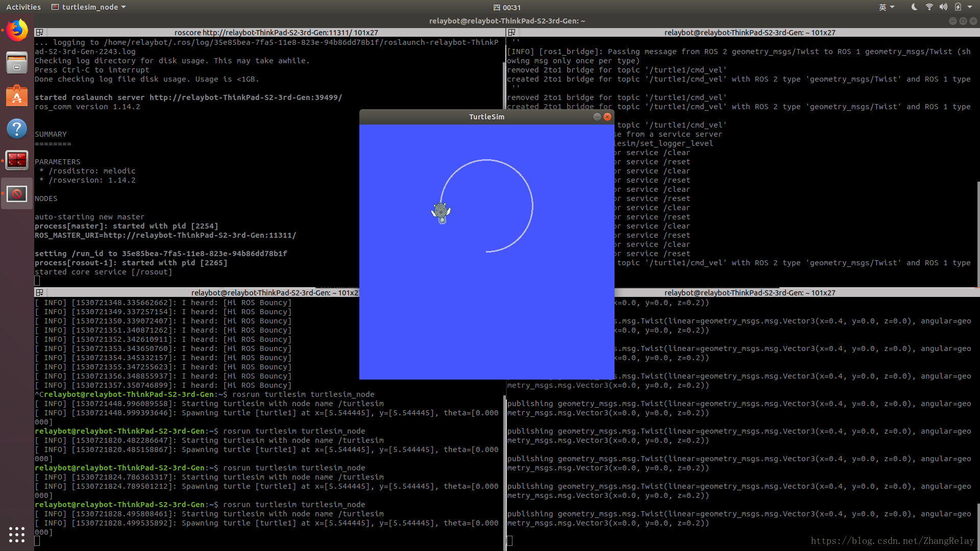Screen dimensions: 980x551
Task: Open the Files manager dock icon
Action: 17,63
